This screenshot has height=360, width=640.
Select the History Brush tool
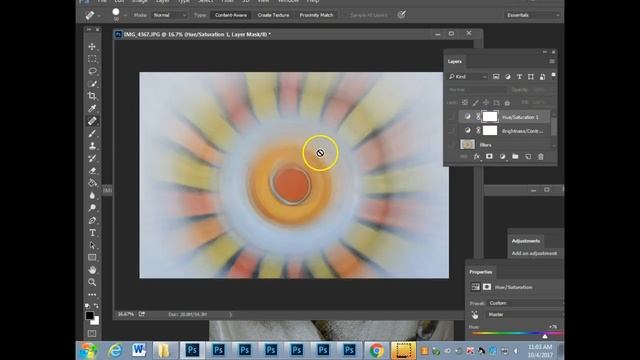click(92, 158)
